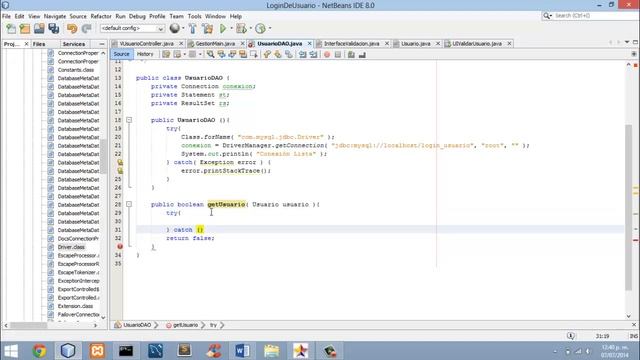The width and height of the screenshot is (640, 360).
Task: Switch to UIValidarUsuario.java tab
Action: 477,43
